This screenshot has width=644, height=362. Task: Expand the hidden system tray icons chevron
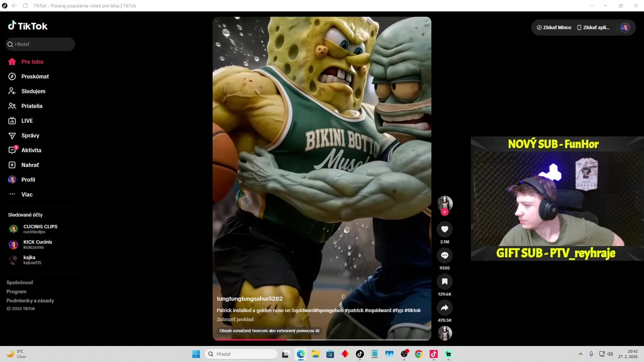point(581,354)
